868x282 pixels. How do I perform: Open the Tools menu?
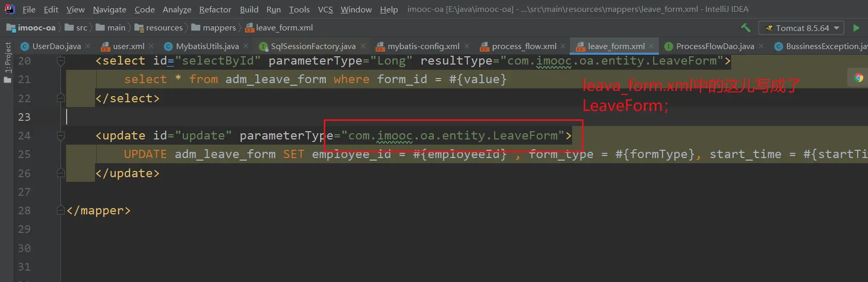pyautogui.click(x=299, y=9)
